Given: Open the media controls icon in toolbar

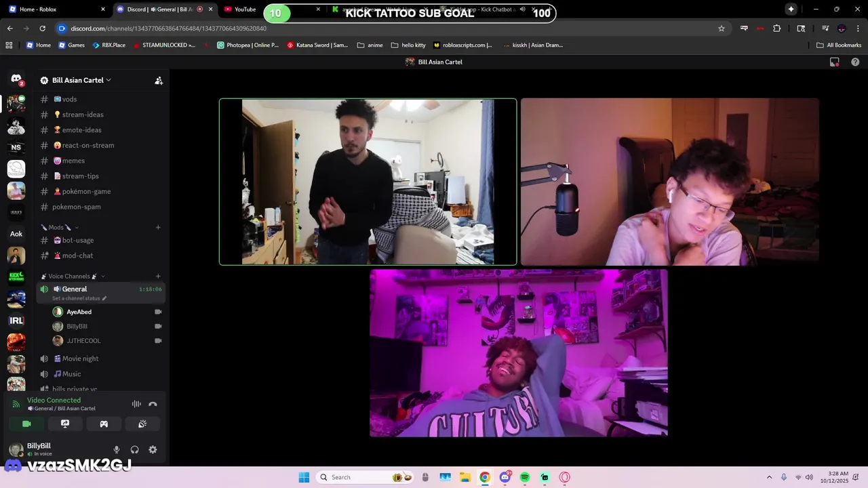Looking at the screenshot, I should [825, 28].
